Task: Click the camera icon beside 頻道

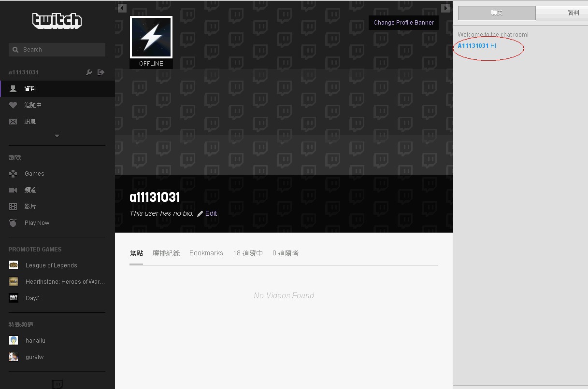Action: coord(14,190)
